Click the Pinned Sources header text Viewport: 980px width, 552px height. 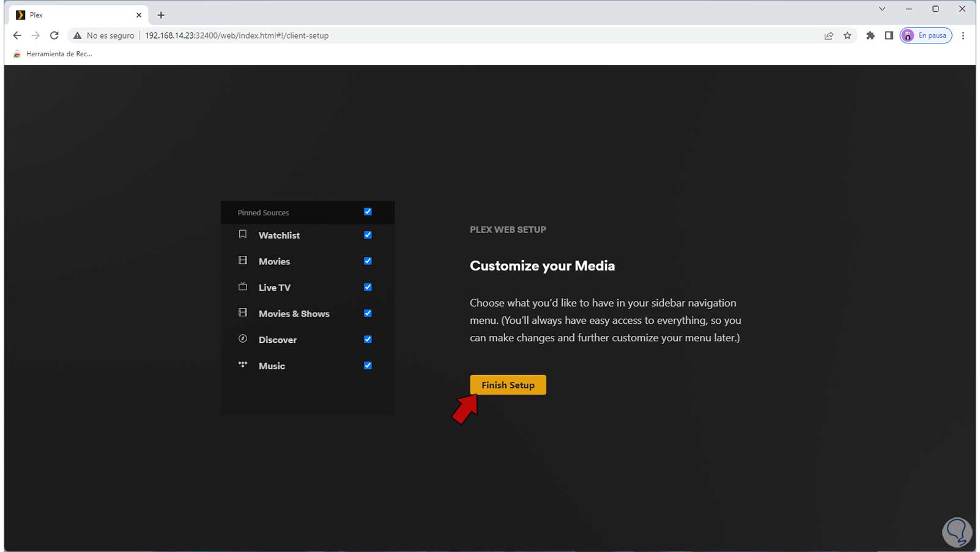coord(263,212)
